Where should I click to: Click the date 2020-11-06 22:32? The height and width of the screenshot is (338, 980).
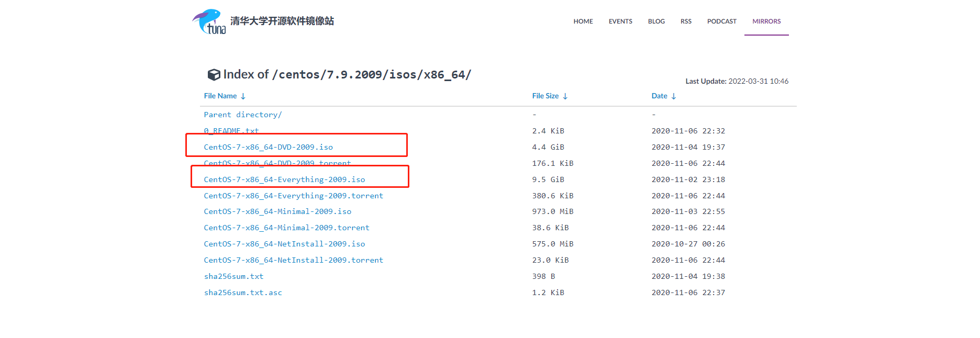pos(688,131)
